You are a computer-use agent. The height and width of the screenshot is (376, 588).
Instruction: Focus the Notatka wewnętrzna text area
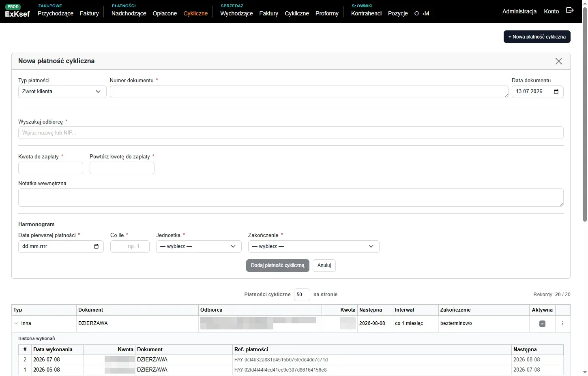pos(291,197)
